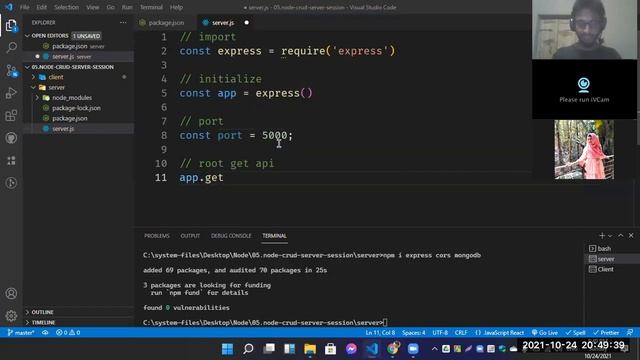
Task: Open the Selection menu
Action: click(66, 7)
